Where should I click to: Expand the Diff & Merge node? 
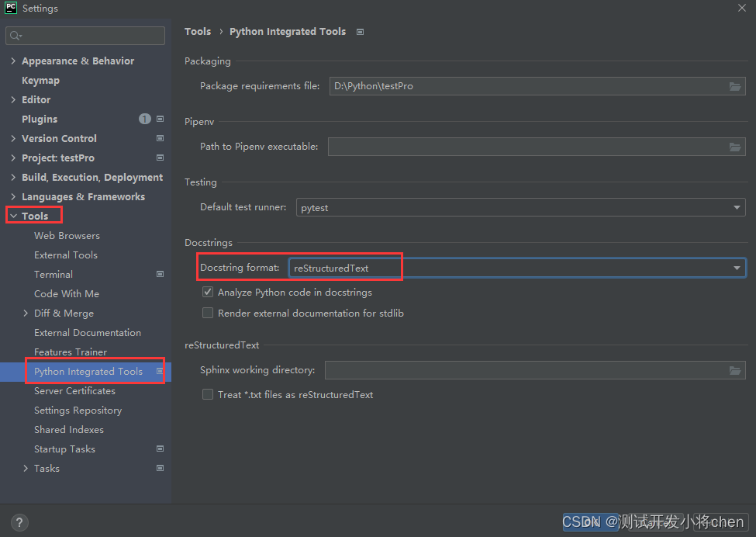(x=26, y=314)
